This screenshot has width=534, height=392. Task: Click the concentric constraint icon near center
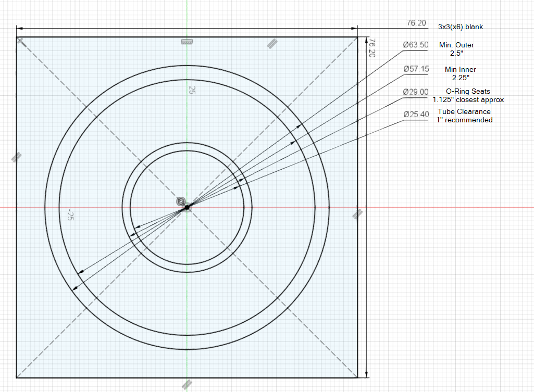[181, 201]
